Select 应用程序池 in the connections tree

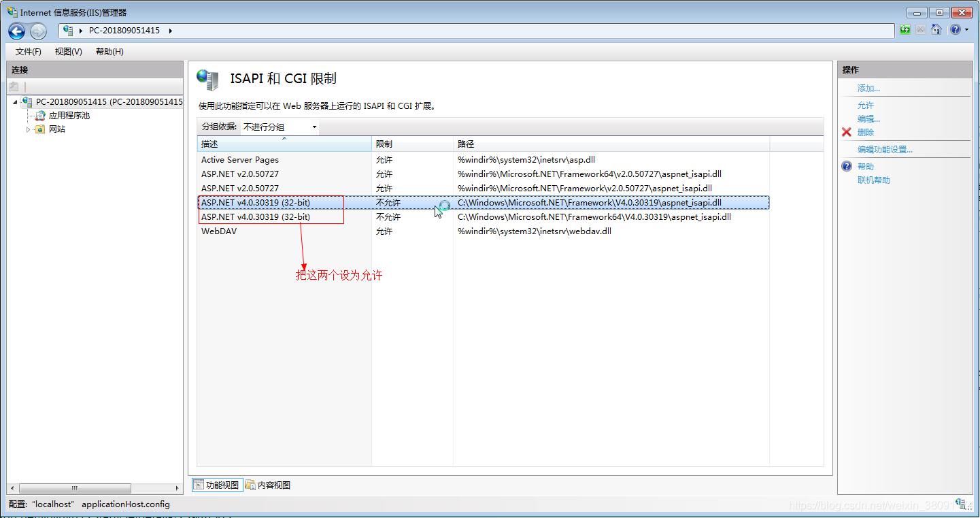pyautogui.click(x=69, y=116)
